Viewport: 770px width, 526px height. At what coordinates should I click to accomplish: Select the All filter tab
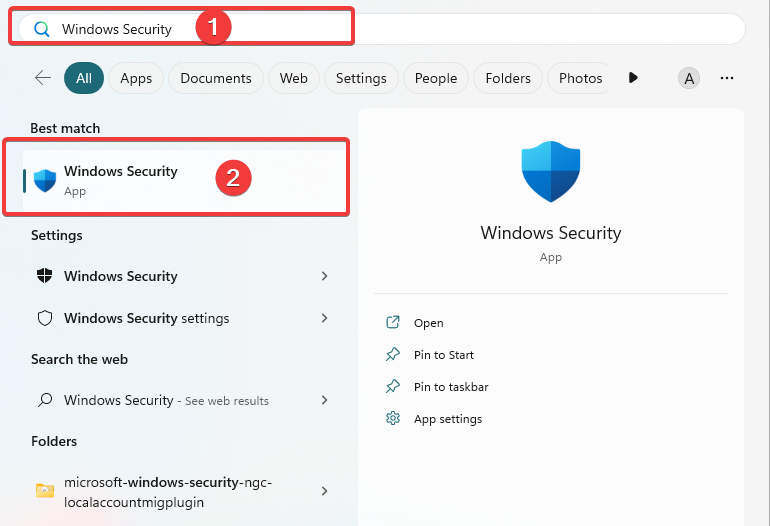[84, 78]
